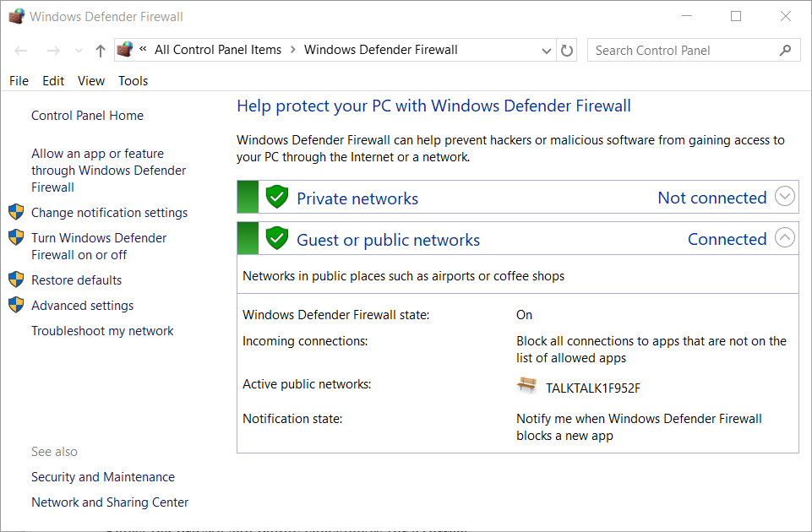This screenshot has width=812, height=532.
Task: Open Turn Windows Defender Firewall on or off
Action: (x=99, y=247)
